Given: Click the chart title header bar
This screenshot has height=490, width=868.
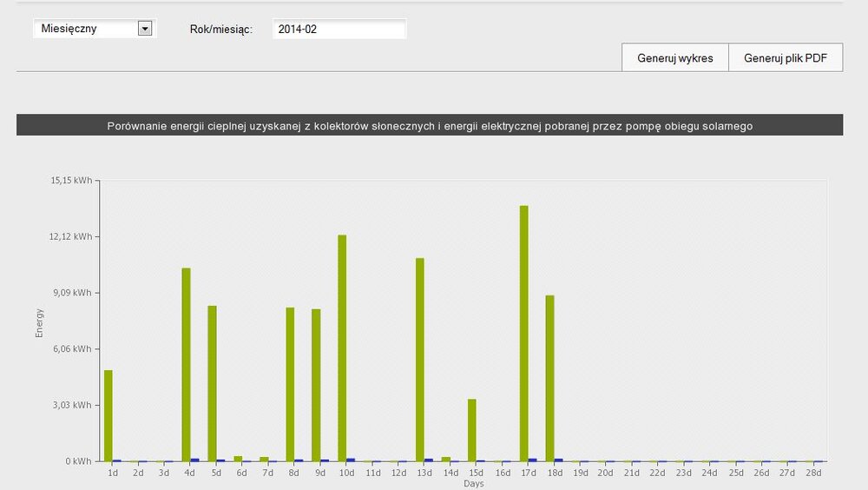Looking at the screenshot, I should click(430, 126).
